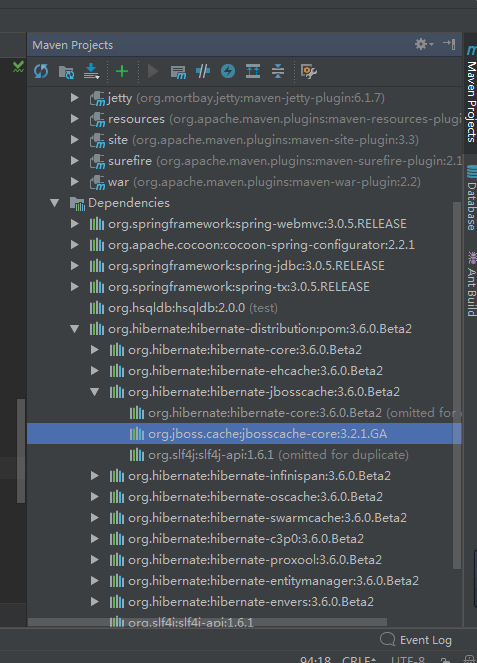Toggle Skip Tests Mode lightning icon

tap(228, 71)
